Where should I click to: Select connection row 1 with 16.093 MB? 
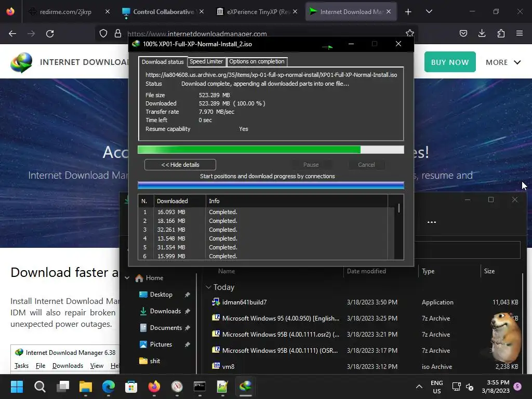pos(262,212)
